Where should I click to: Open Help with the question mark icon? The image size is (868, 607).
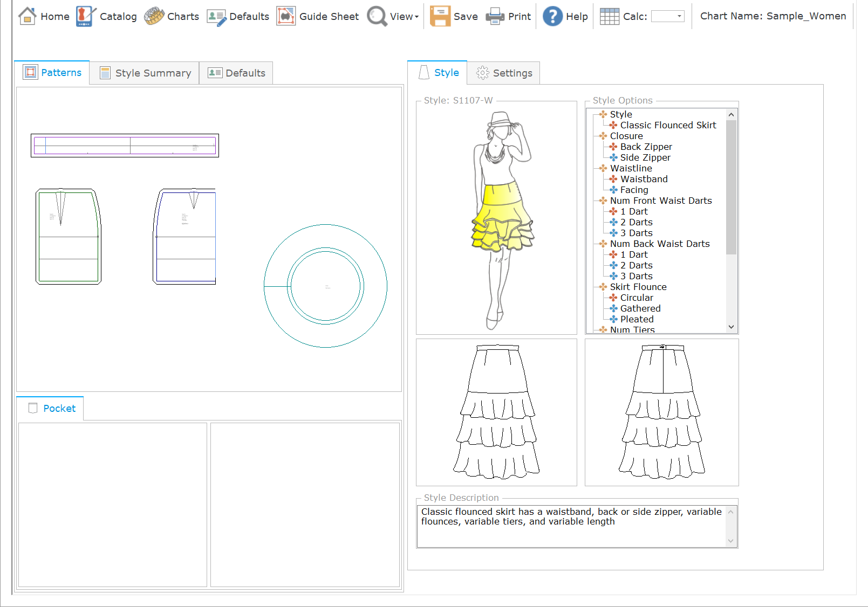point(552,16)
